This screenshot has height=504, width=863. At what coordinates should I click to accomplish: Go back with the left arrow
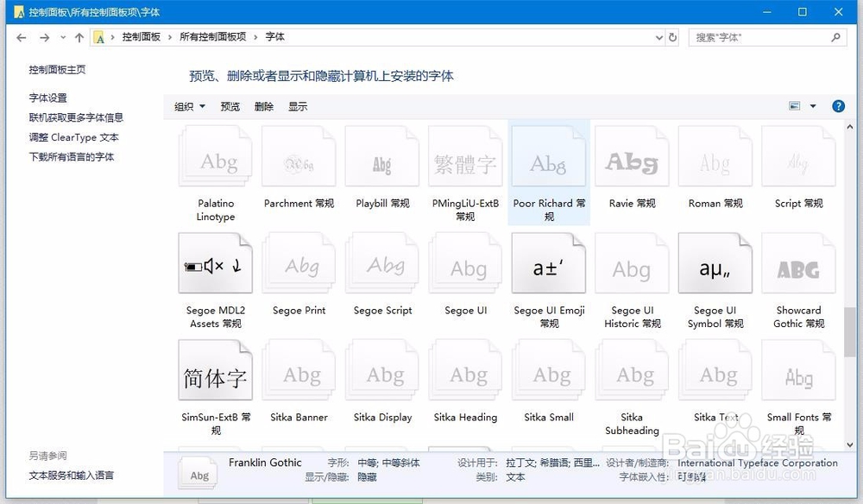coord(21,37)
